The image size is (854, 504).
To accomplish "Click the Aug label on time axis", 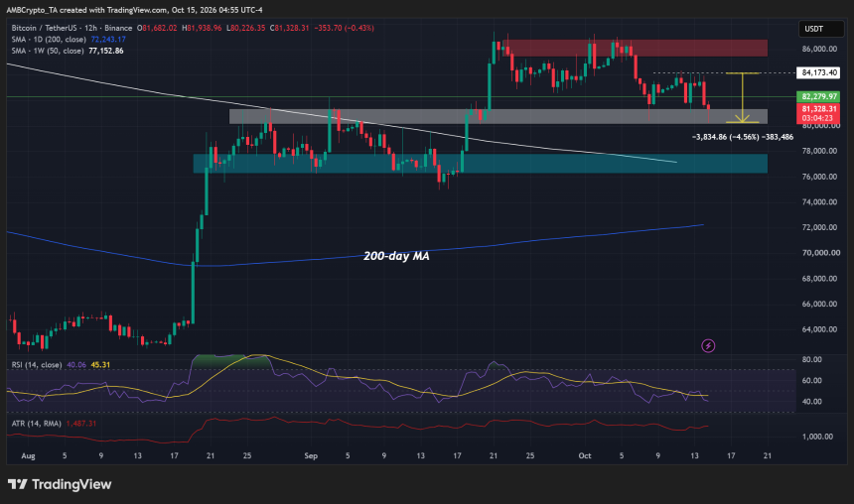I will pyautogui.click(x=28, y=456).
